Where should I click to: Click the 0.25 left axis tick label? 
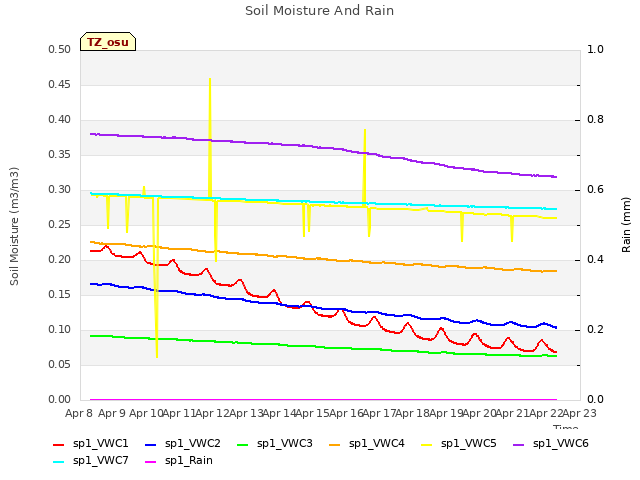[x=60, y=224]
